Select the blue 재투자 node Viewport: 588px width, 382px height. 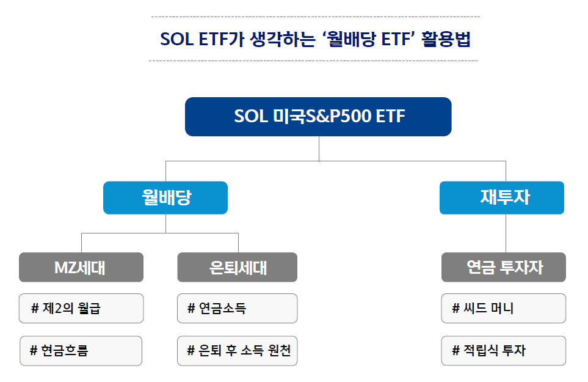pyautogui.click(x=502, y=198)
